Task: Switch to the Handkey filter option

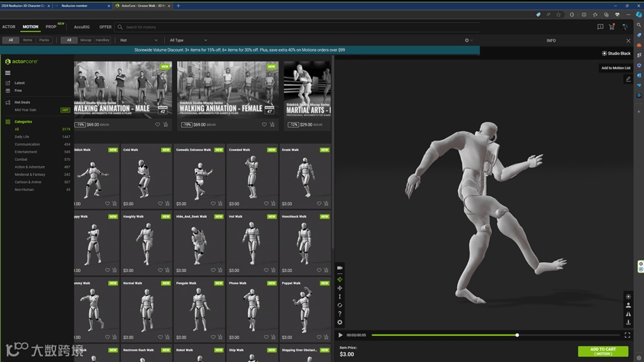Action: 103,40
